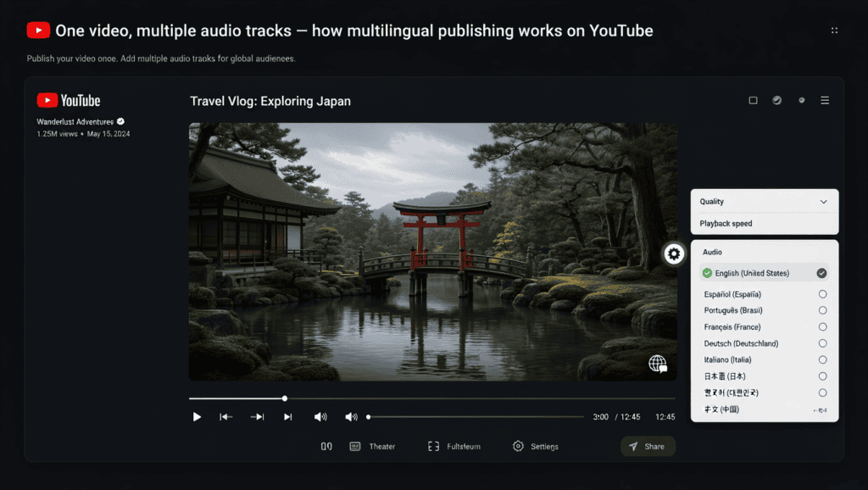
Task: Click the YouTube wordmark logo in player card
Action: tap(69, 100)
